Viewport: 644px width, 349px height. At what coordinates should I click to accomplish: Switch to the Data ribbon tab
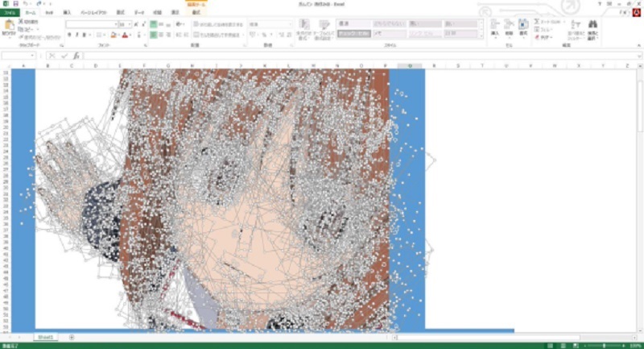pyautogui.click(x=139, y=13)
